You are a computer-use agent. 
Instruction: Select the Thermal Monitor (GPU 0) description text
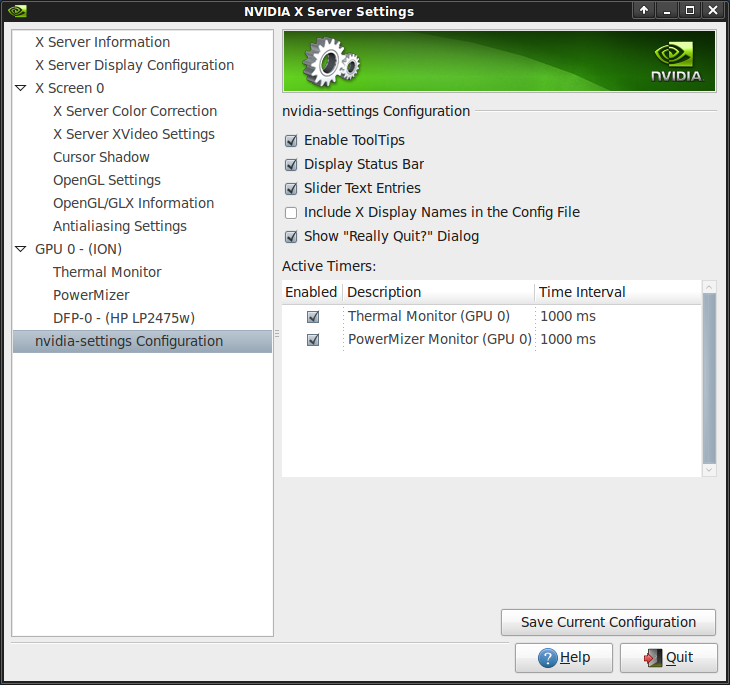(x=429, y=316)
